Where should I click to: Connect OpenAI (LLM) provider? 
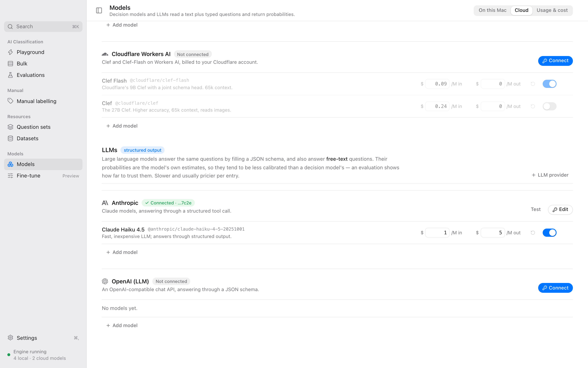pyautogui.click(x=555, y=288)
